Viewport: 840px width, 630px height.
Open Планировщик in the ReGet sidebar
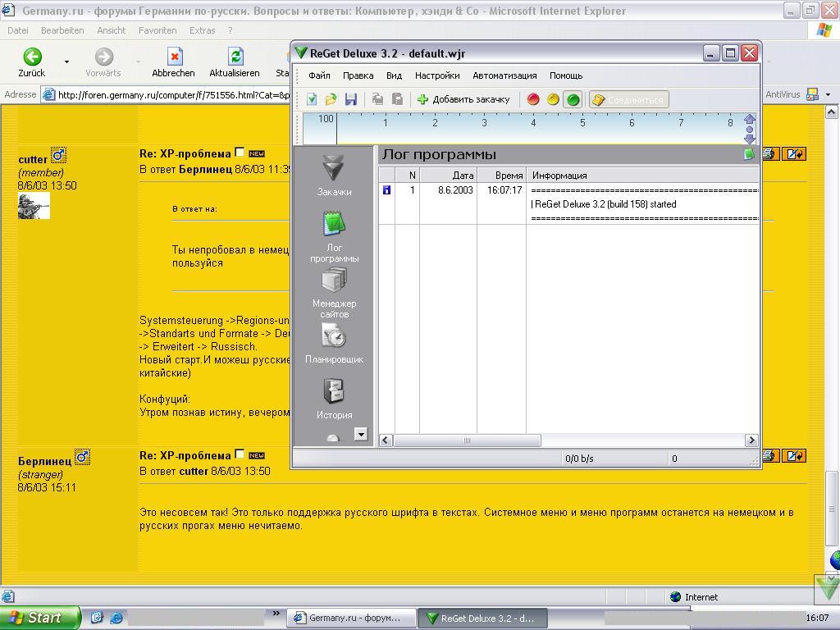pos(334,345)
